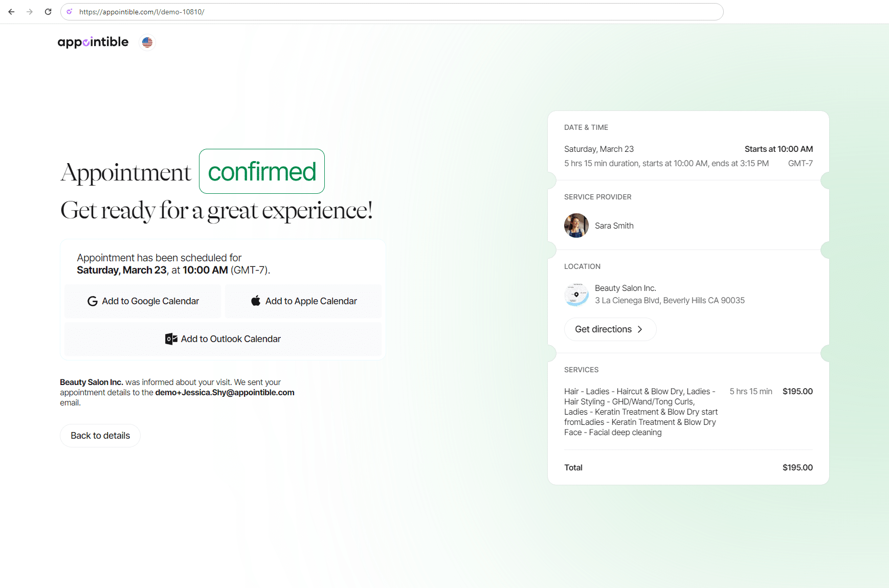Click the map pin icon next to Beauty Salon

[x=577, y=295]
